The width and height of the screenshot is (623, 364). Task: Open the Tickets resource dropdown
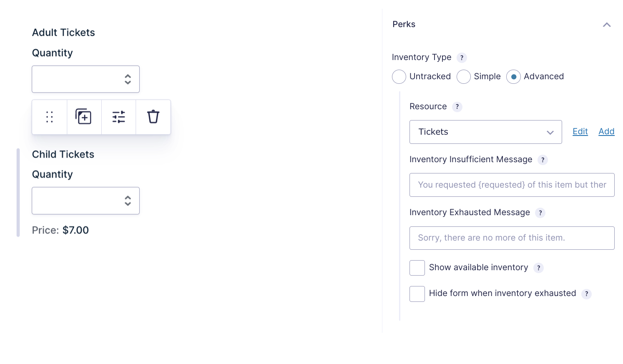click(x=485, y=132)
